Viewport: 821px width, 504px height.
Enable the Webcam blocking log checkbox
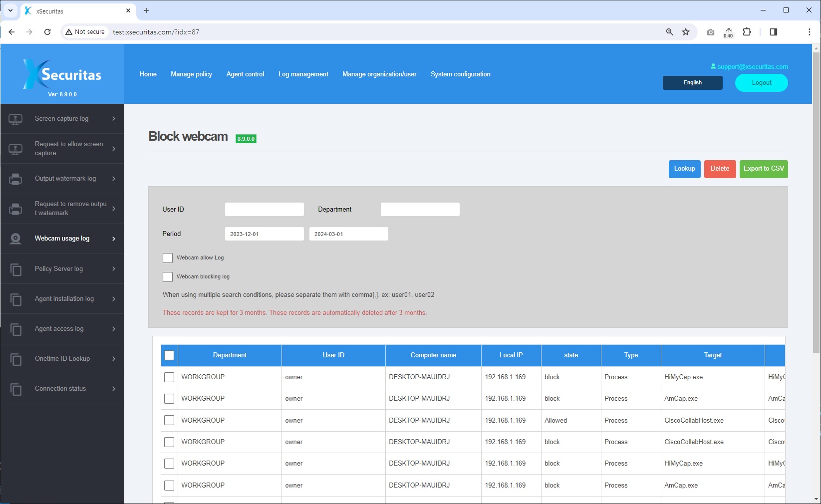[168, 276]
